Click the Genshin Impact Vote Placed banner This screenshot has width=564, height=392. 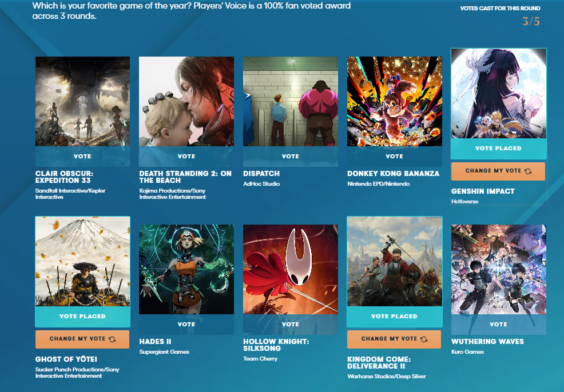tap(498, 149)
